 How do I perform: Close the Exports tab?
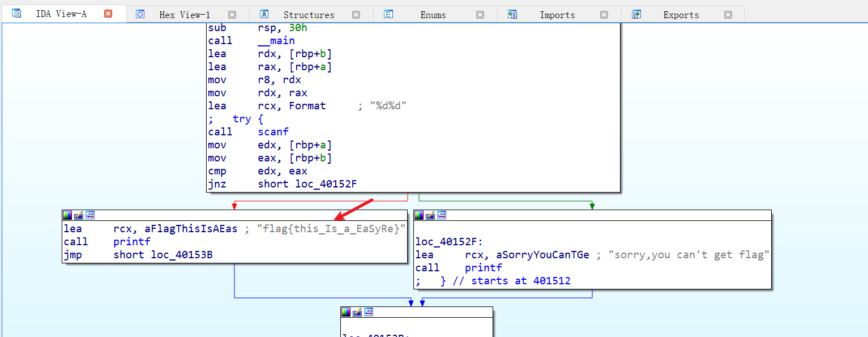click(728, 15)
